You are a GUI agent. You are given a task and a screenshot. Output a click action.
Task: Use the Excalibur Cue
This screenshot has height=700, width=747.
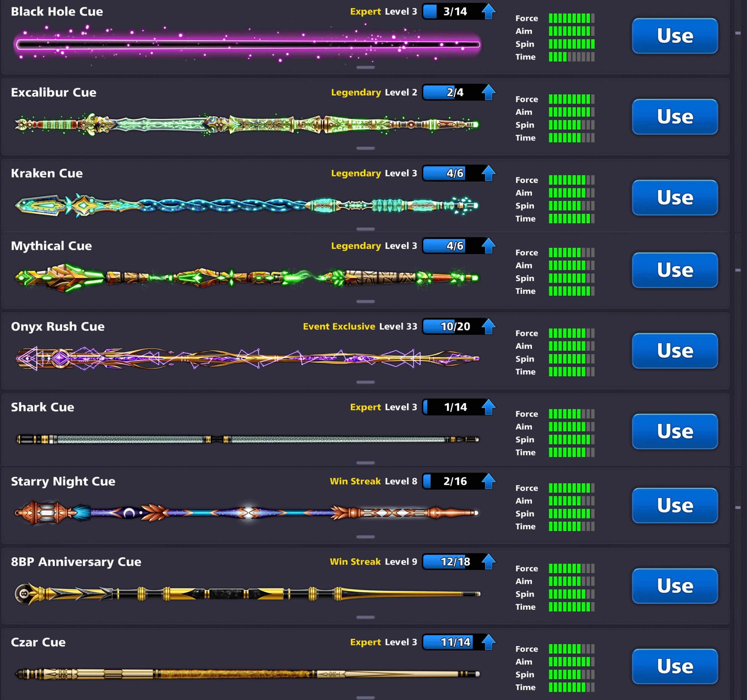[x=674, y=117]
